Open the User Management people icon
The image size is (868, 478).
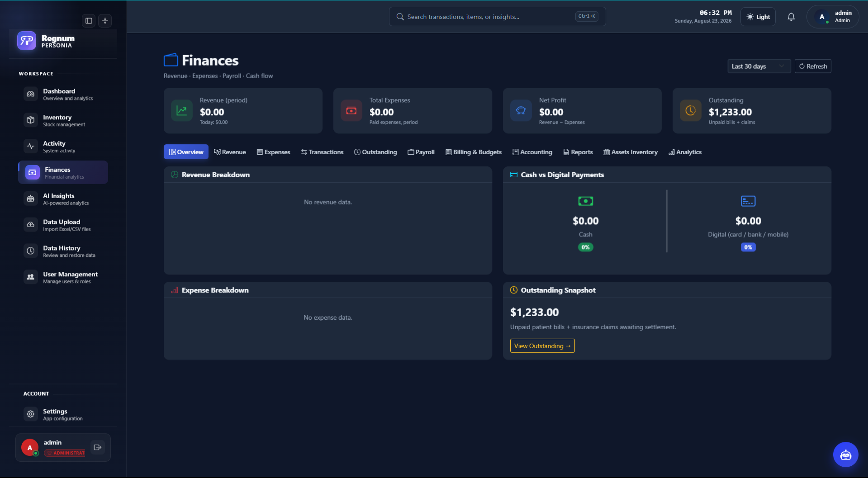(x=30, y=277)
